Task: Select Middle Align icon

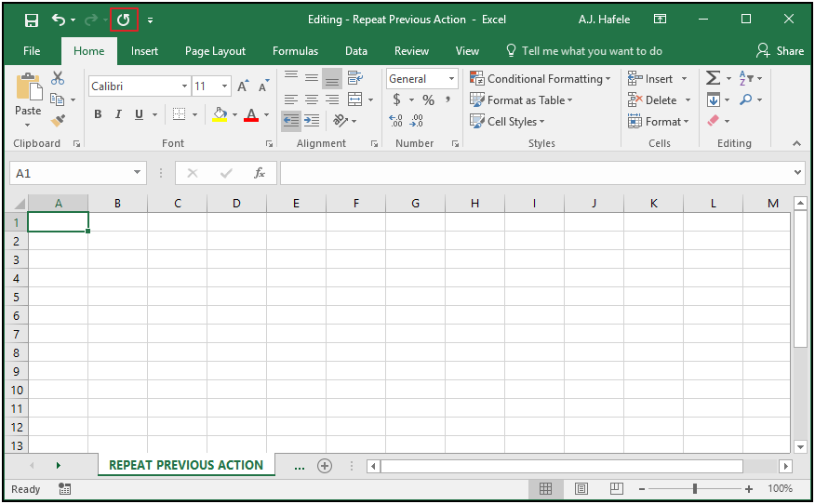Action: point(312,78)
